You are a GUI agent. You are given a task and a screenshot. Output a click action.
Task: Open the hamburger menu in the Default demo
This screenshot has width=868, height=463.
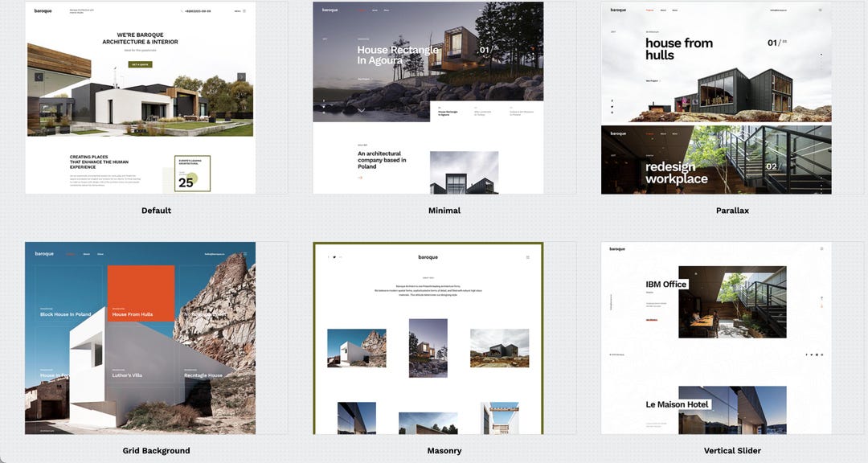[x=244, y=11]
